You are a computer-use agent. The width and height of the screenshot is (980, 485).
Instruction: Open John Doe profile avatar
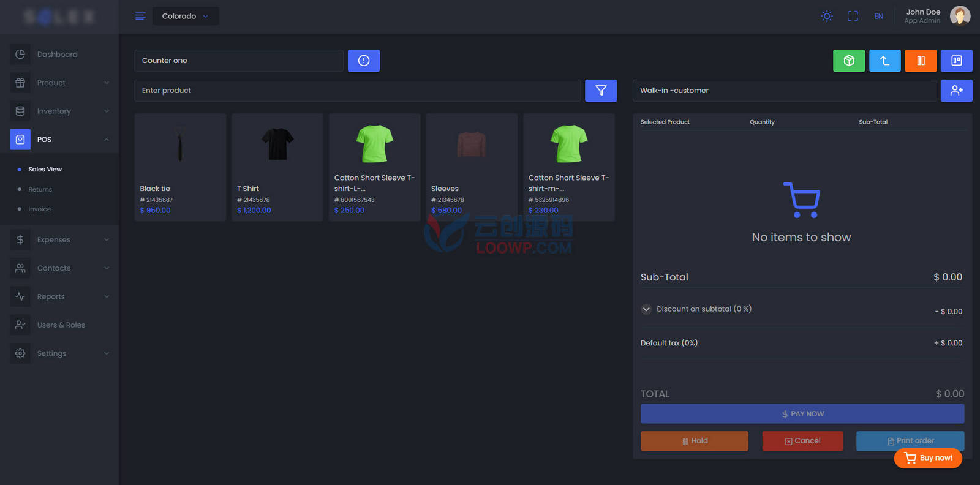click(960, 16)
